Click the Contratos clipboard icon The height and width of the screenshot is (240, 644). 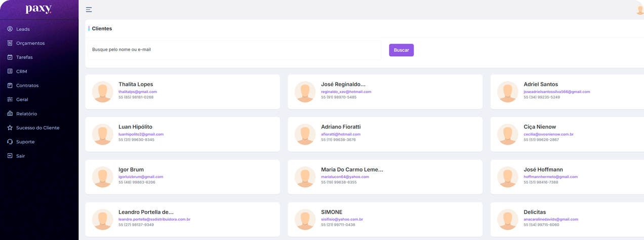[10, 86]
